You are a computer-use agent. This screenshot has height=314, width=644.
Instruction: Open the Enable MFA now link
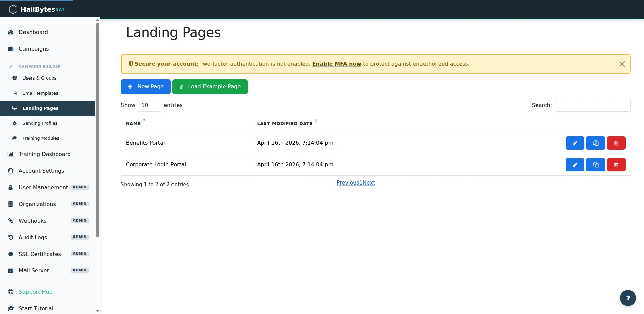(336, 64)
